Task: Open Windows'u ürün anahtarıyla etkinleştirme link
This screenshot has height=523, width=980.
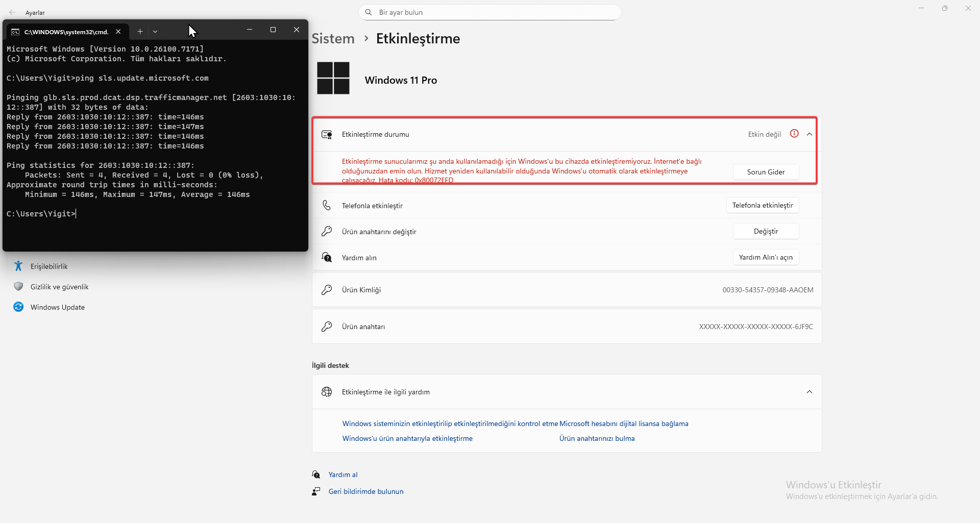Action: pos(407,438)
